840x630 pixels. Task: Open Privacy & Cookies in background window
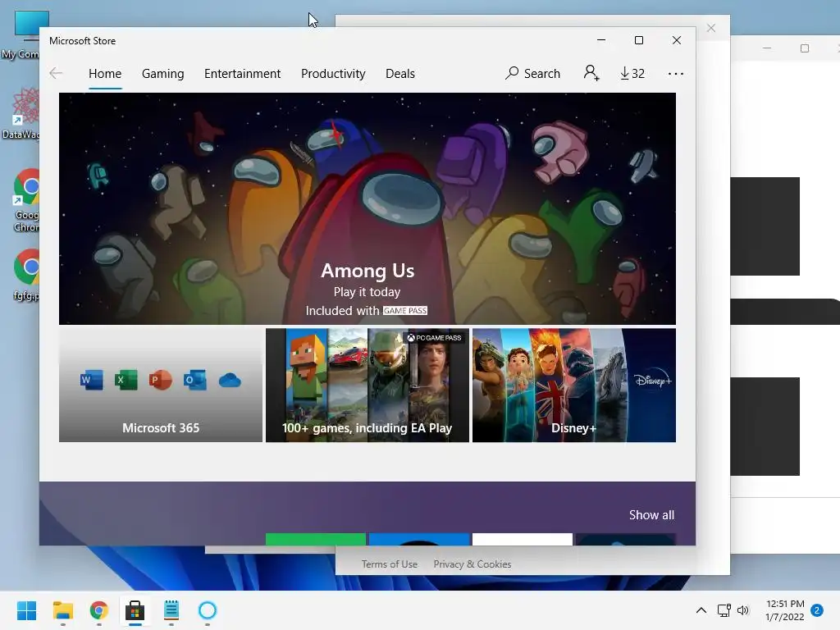tap(472, 564)
